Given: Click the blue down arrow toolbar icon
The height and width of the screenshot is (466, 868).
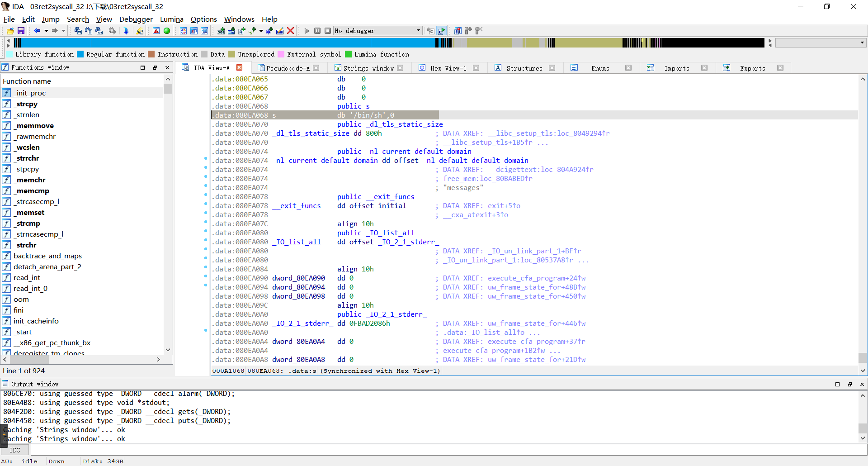Looking at the screenshot, I should click(126, 31).
